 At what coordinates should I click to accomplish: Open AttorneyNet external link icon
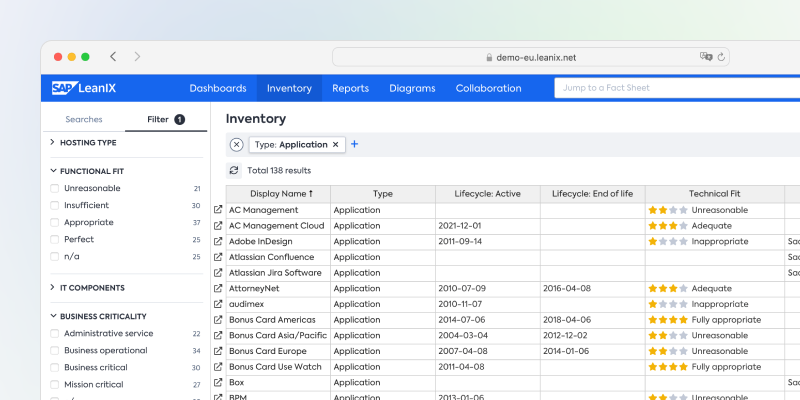coord(218,288)
